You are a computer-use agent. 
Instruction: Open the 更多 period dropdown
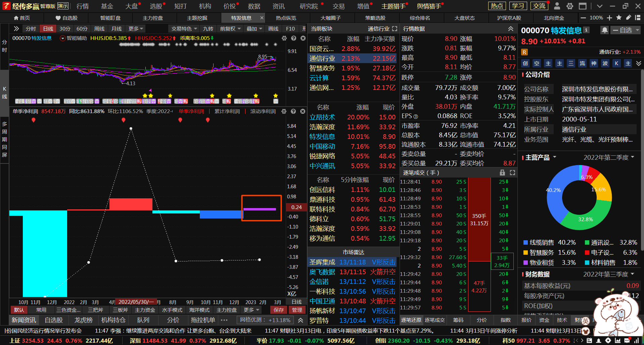click(136, 29)
